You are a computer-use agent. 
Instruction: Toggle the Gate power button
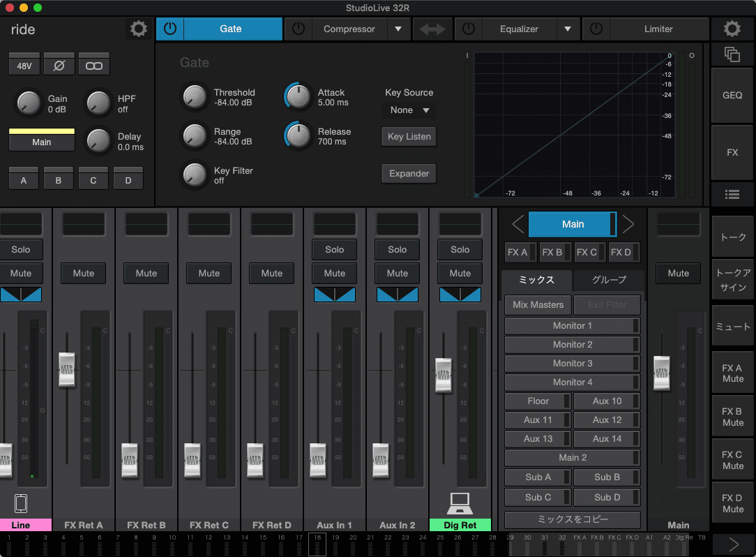(x=170, y=29)
